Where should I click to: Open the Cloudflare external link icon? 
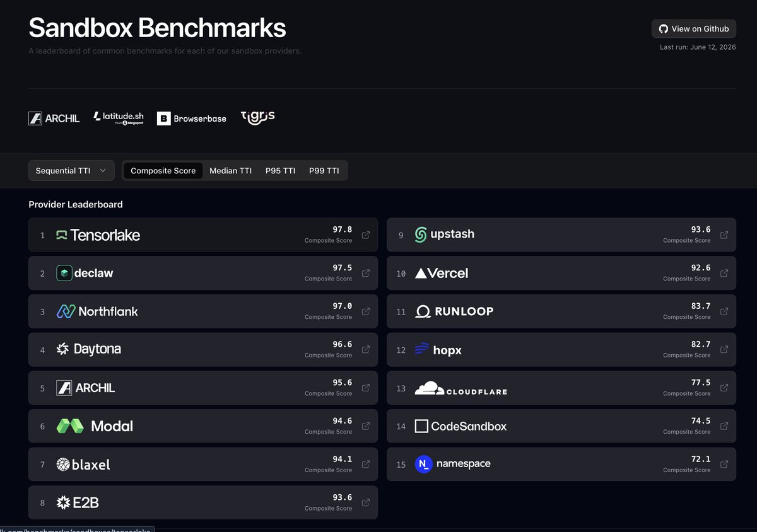[724, 388]
